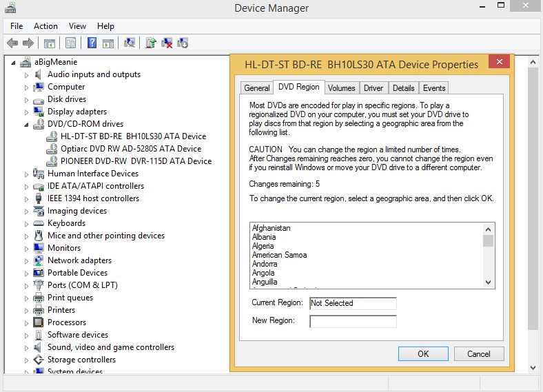Screen dimensions: 543x392
Task: Switch to the Driver tab
Action: [x=373, y=88]
